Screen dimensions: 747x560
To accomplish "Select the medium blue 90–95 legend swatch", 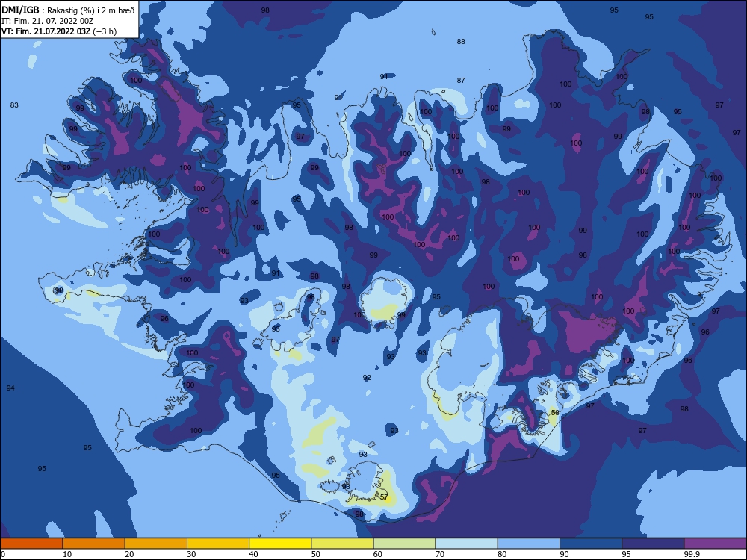I will pos(591,544).
